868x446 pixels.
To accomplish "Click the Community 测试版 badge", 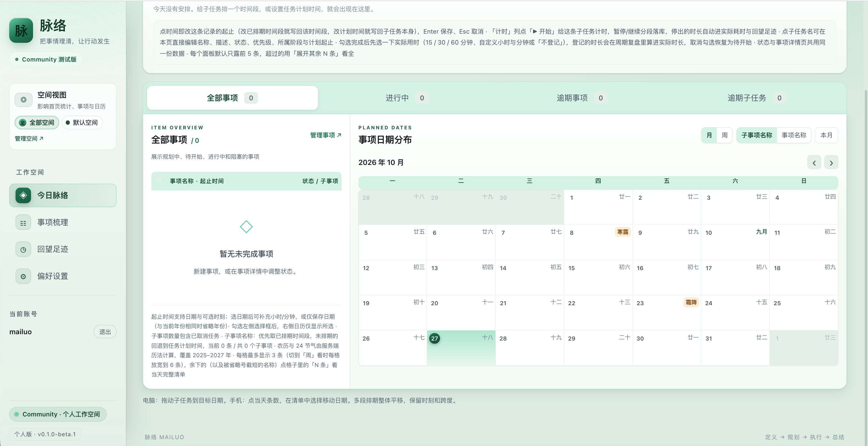I will 46,59.
